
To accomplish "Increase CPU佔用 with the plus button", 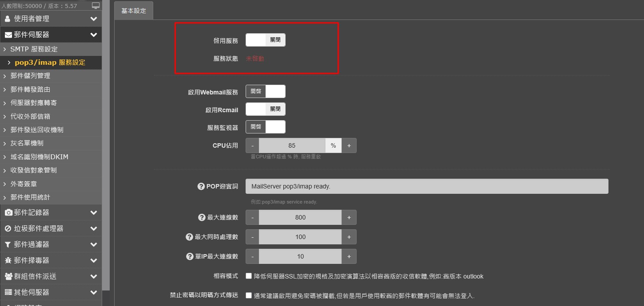I will tap(349, 145).
